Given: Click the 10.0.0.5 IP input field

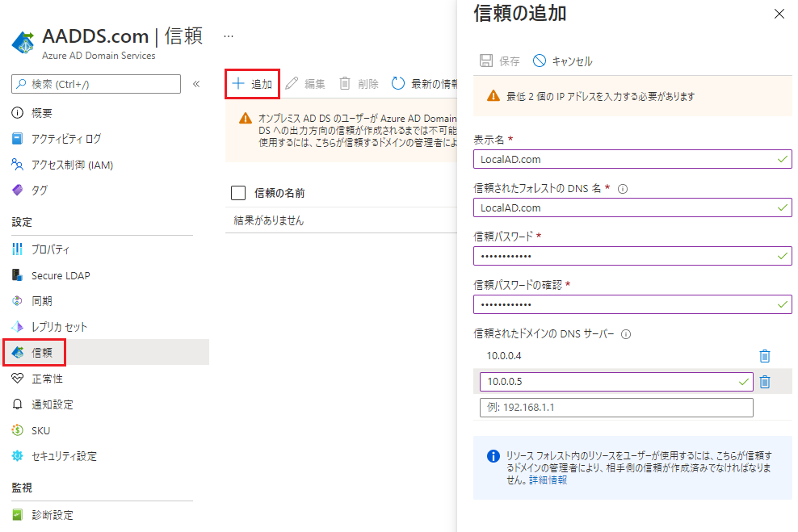Looking at the screenshot, I should click(616, 382).
